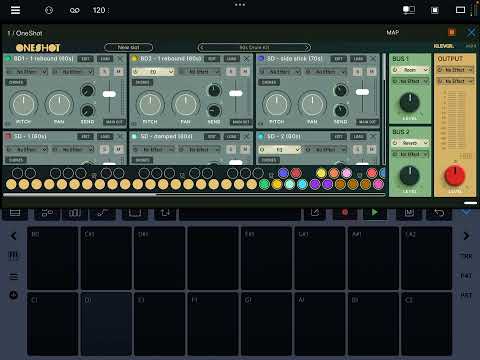Open the track view icon in lower toolbar
This screenshot has height=360, width=480.
[x=15, y=213]
